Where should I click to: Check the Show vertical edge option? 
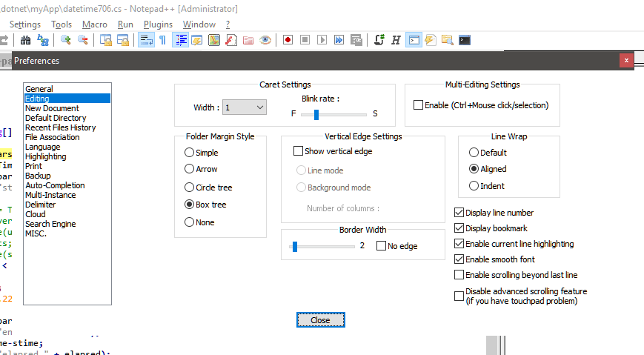point(299,151)
